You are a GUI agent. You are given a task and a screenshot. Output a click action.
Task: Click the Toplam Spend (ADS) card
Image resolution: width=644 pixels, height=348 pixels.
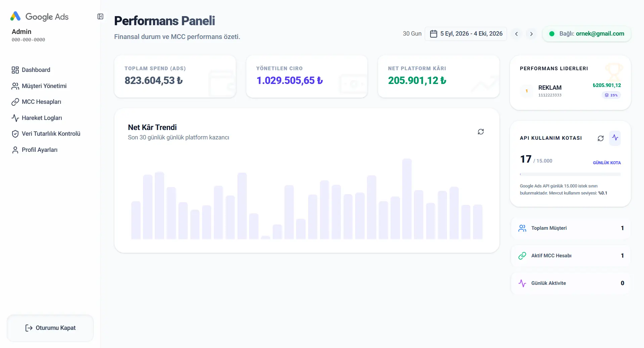point(175,77)
